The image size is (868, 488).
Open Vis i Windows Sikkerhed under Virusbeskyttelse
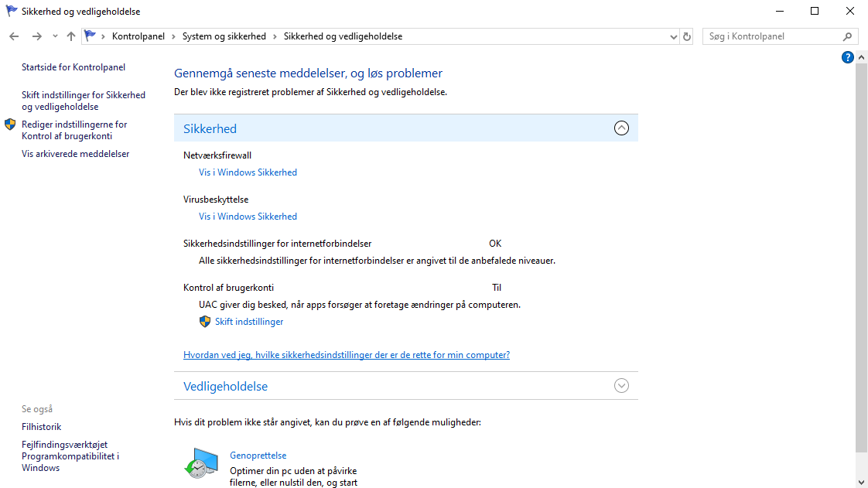[248, 217]
